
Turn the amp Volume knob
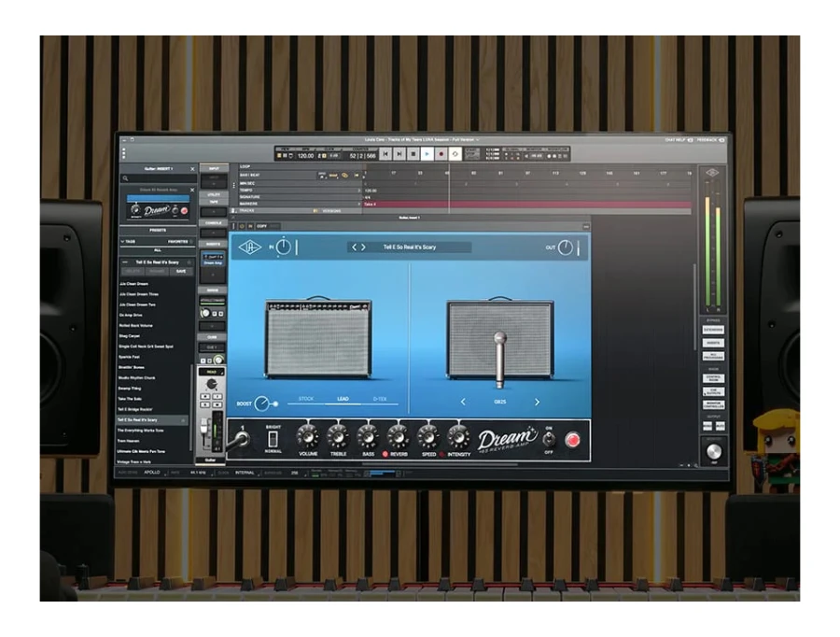(x=308, y=437)
